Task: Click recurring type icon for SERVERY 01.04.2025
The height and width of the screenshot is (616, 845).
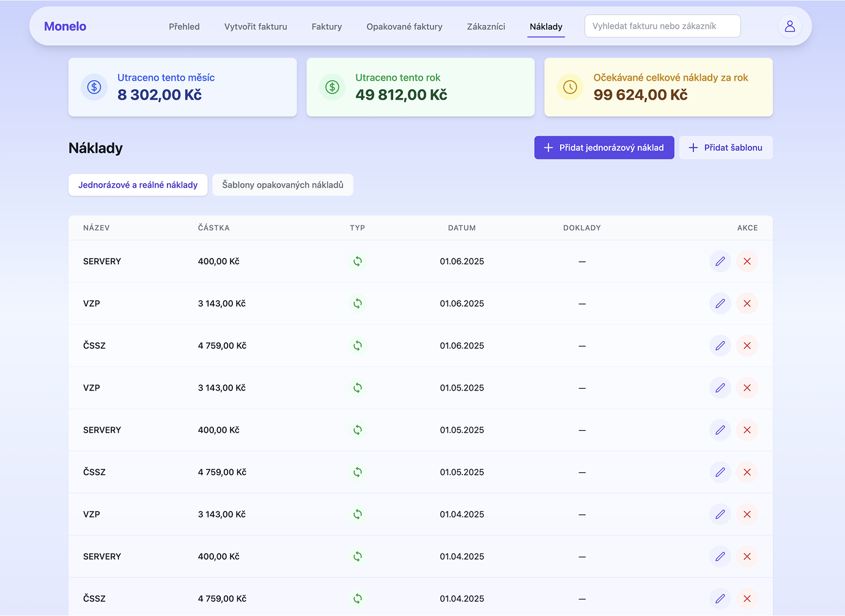Action: pos(358,557)
